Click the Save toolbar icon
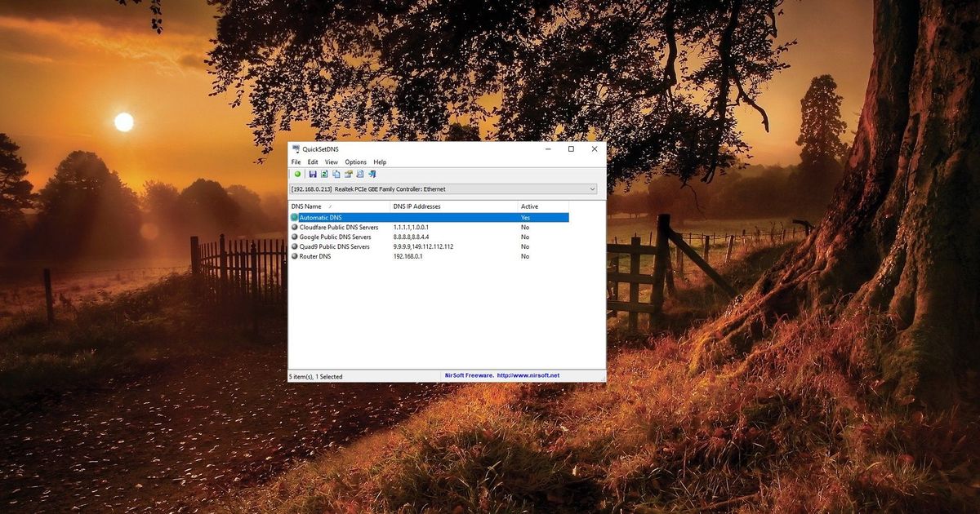The width and height of the screenshot is (980, 514). (313, 174)
